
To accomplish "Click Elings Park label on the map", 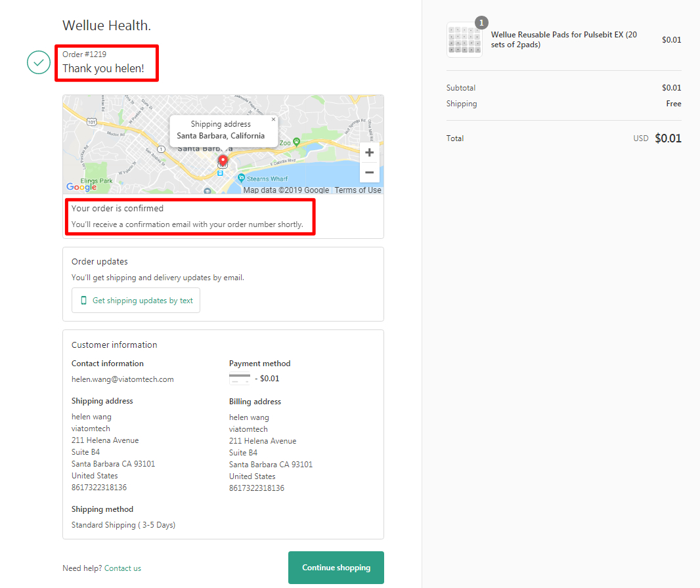I will coord(97,180).
